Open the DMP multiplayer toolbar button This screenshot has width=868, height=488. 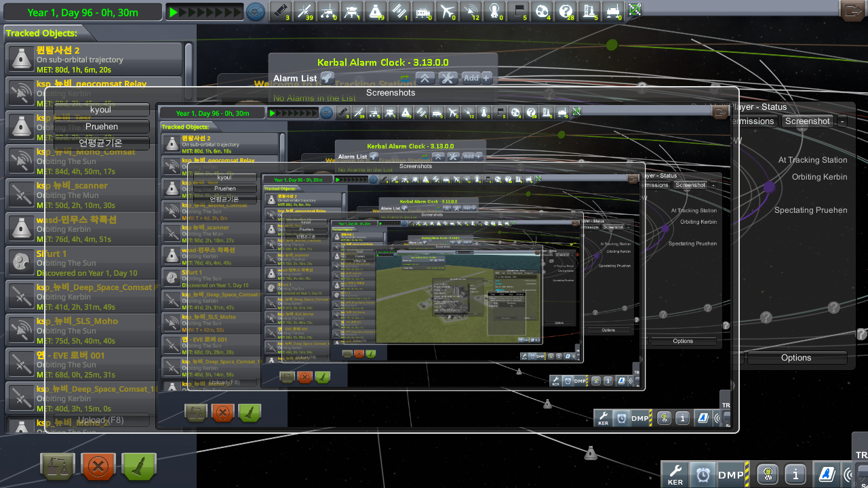(731, 474)
